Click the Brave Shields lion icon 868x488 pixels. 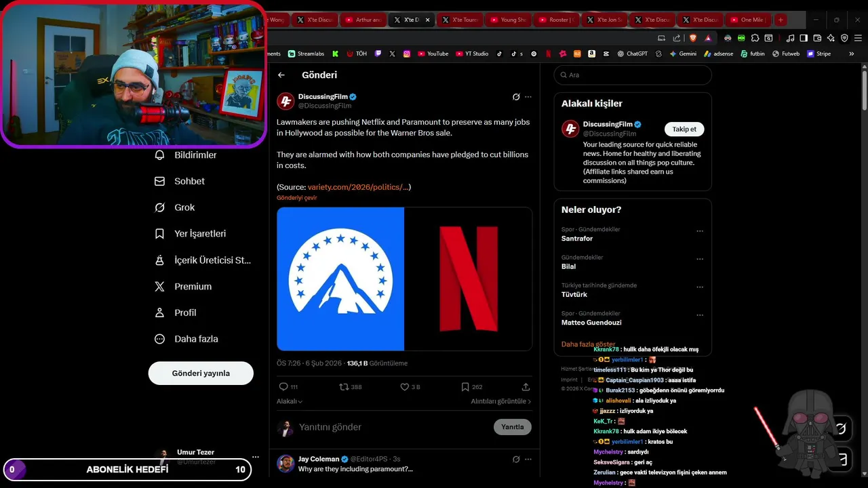[694, 38]
